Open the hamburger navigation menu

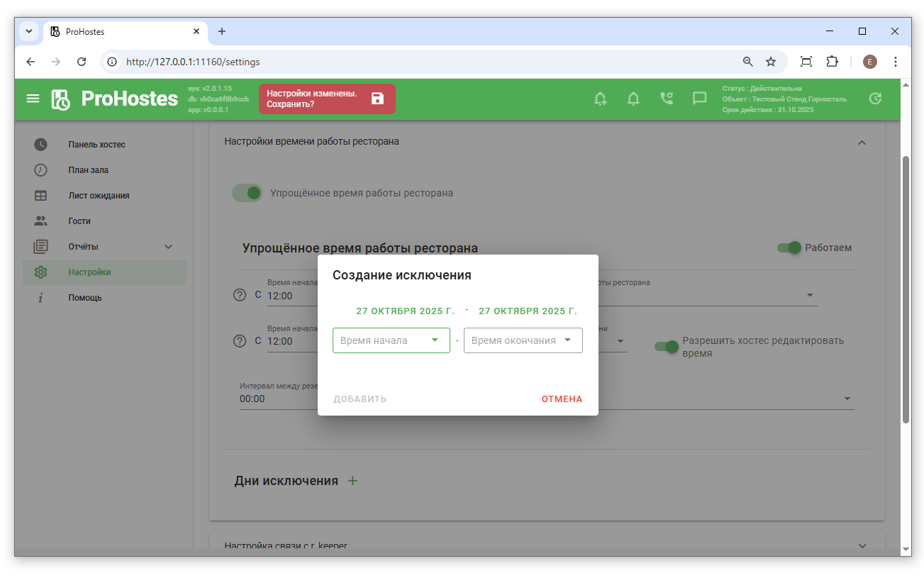(x=33, y=99)
